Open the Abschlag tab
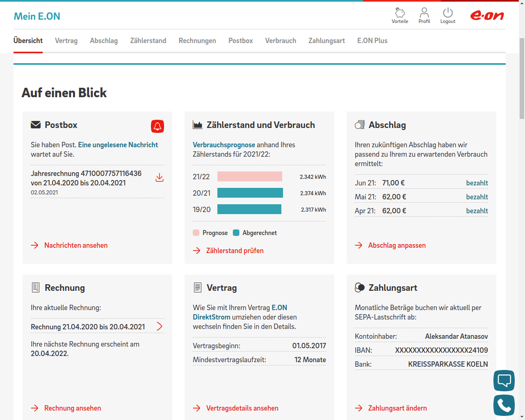This screenshot has width=525, height=420. click(104, 41)
